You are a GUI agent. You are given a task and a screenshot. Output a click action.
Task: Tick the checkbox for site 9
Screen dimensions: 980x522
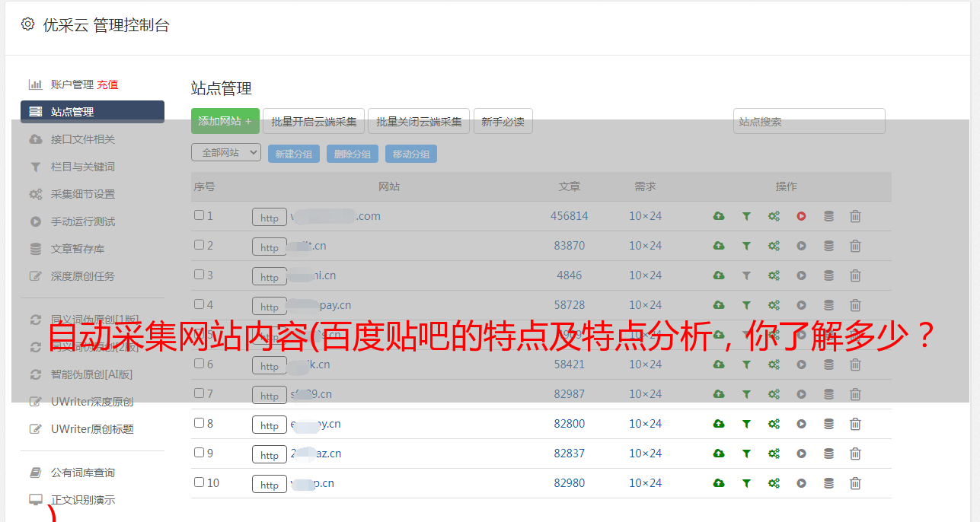[199, 453]
